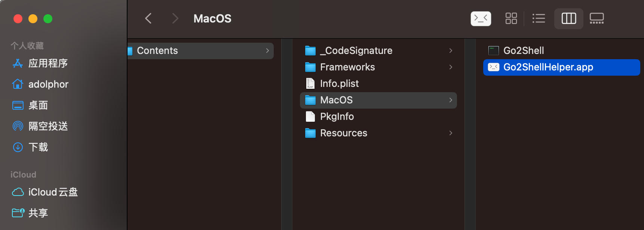Select the Frameworks name text
This screenshot has width=644, height=230.
pos(347,67)
